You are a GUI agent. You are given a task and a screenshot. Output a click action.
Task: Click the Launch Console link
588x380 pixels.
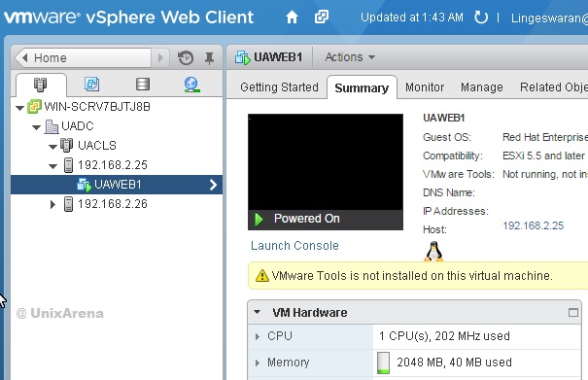[x=294, y=246]
